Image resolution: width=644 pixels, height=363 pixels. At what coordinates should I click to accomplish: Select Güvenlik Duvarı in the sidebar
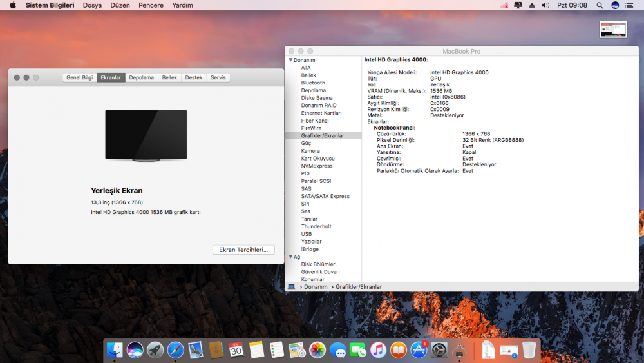click(320, 271)
